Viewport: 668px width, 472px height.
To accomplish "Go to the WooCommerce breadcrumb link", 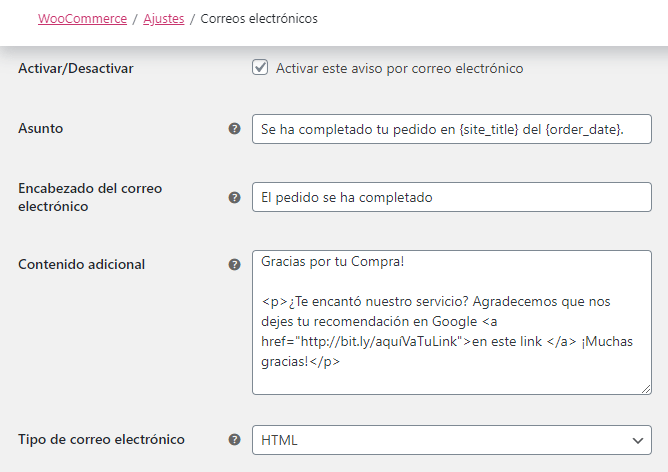I will pos(82,19).
